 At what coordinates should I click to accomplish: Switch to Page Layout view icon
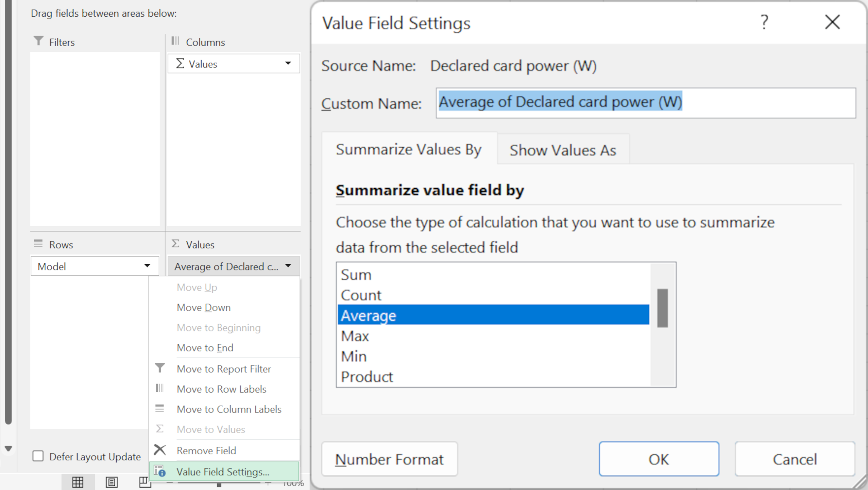[112, 482]
